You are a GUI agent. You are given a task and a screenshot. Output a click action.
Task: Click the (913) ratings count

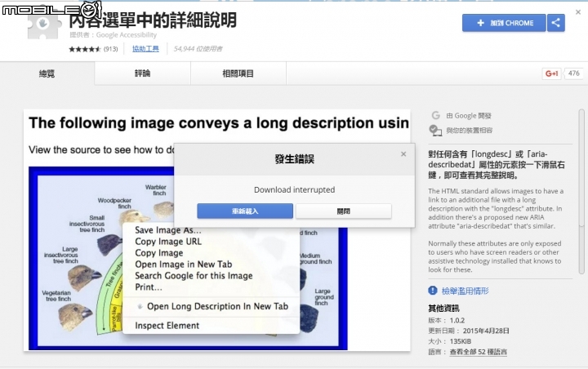[x=110, y=49]
